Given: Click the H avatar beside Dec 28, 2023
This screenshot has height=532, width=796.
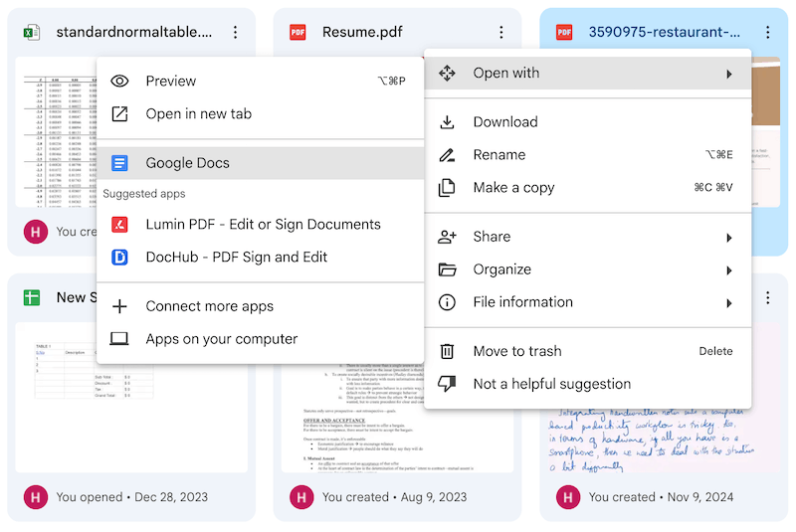Looking at the screenshot, I should (x=36, y=497).
